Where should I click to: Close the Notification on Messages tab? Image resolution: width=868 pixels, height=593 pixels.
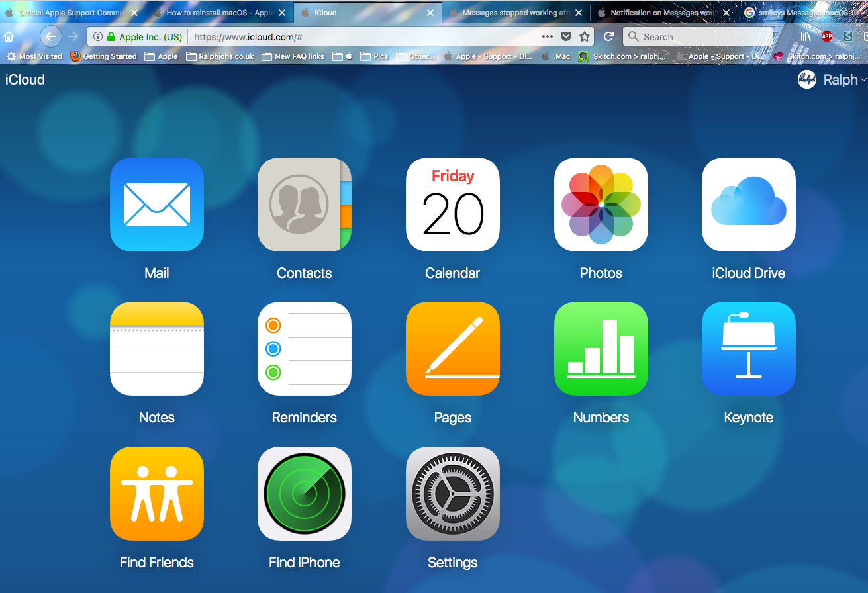coord(726,13)
